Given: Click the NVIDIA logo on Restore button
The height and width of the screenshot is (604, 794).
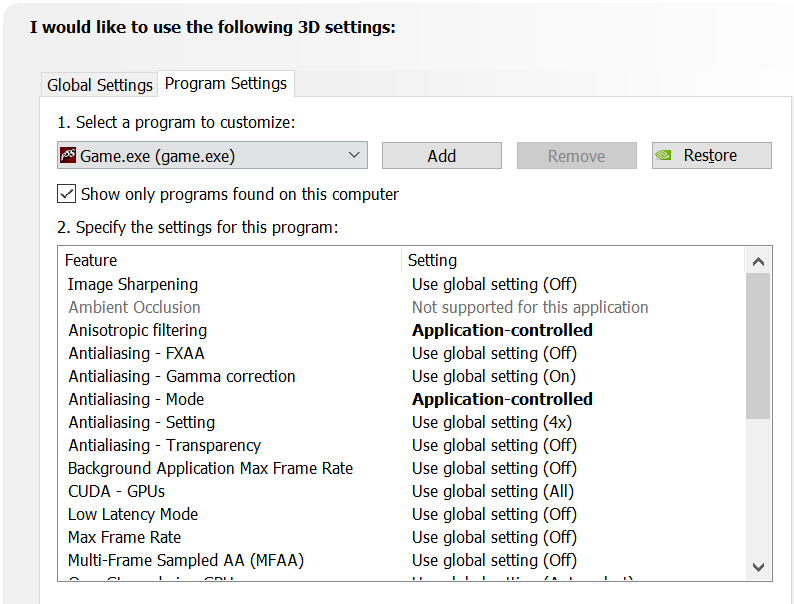Looking at the screenshot, I should pos(664,155).
